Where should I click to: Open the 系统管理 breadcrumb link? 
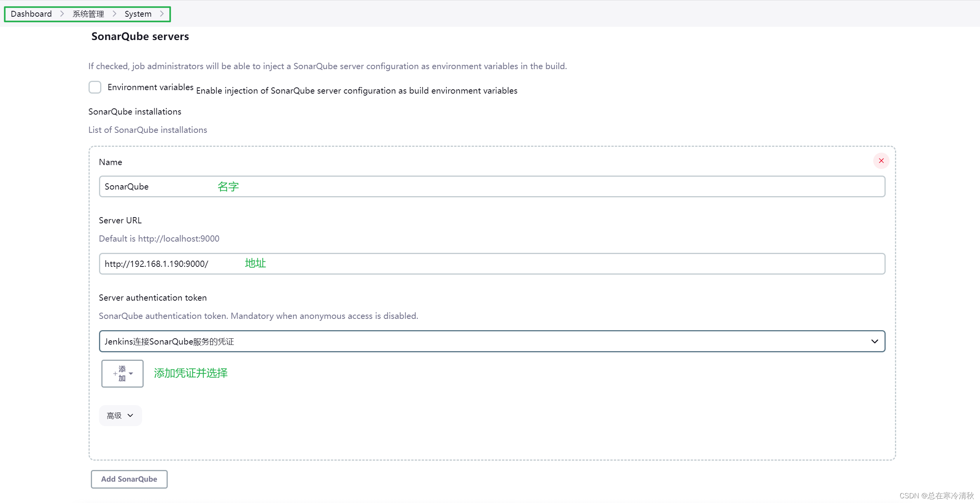tap(88, 14)
